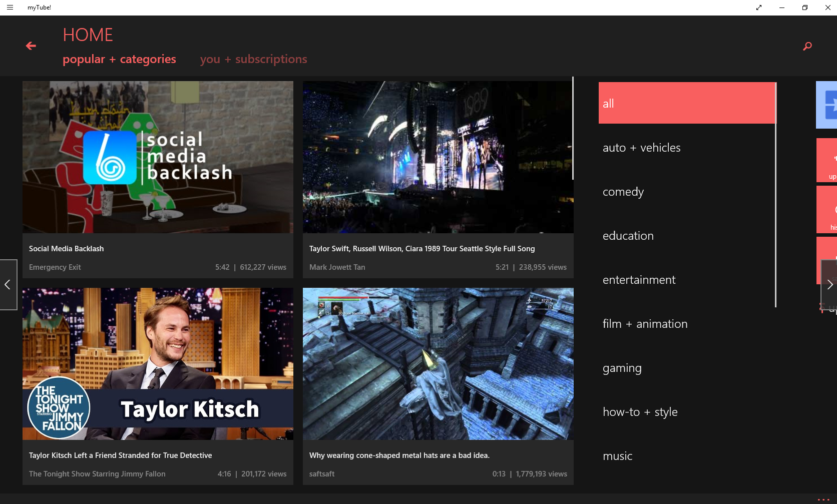Navigate to previous section with left chevron

[8, 285]
